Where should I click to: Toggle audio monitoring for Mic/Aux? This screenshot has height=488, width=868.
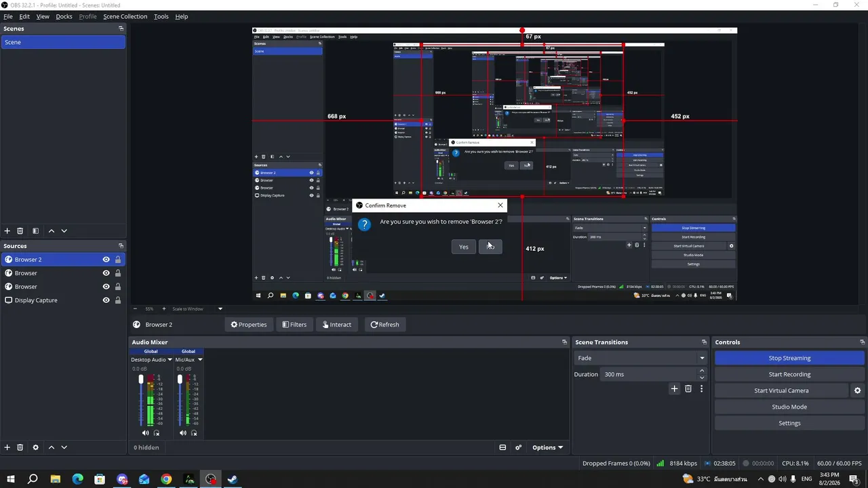(x=194, y=432)
